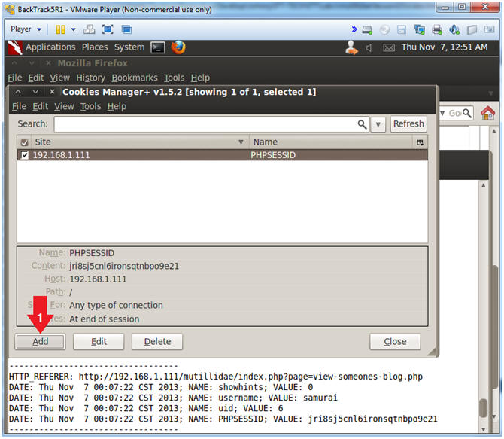Click the Content value jri8sj5cnl6ironsqtnbpo9e21

[124, 266]
